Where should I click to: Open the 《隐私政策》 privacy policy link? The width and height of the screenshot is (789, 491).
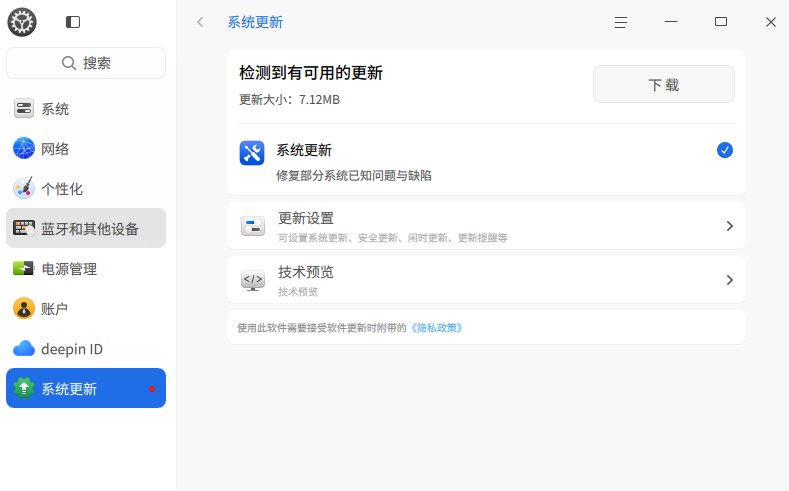[437, 328]
